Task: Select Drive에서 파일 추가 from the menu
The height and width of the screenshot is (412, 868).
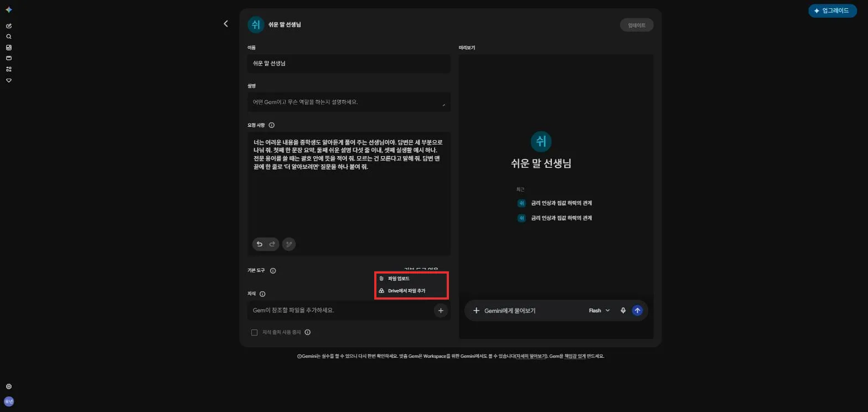Action: pyautogui.click(x=411, y=291)
